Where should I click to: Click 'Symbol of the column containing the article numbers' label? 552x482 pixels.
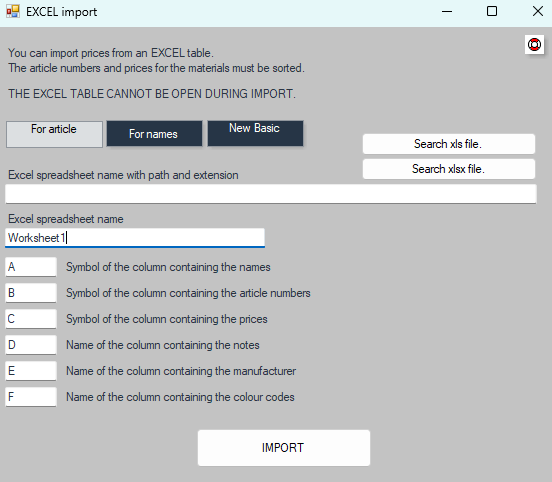(x=188, y=293)
